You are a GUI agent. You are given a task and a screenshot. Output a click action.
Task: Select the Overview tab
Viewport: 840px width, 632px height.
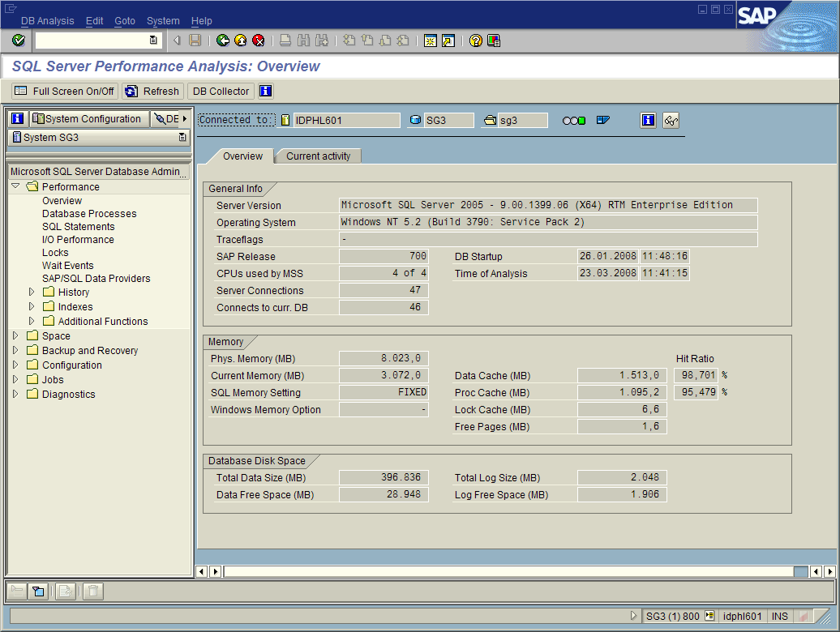coord(242,156)
